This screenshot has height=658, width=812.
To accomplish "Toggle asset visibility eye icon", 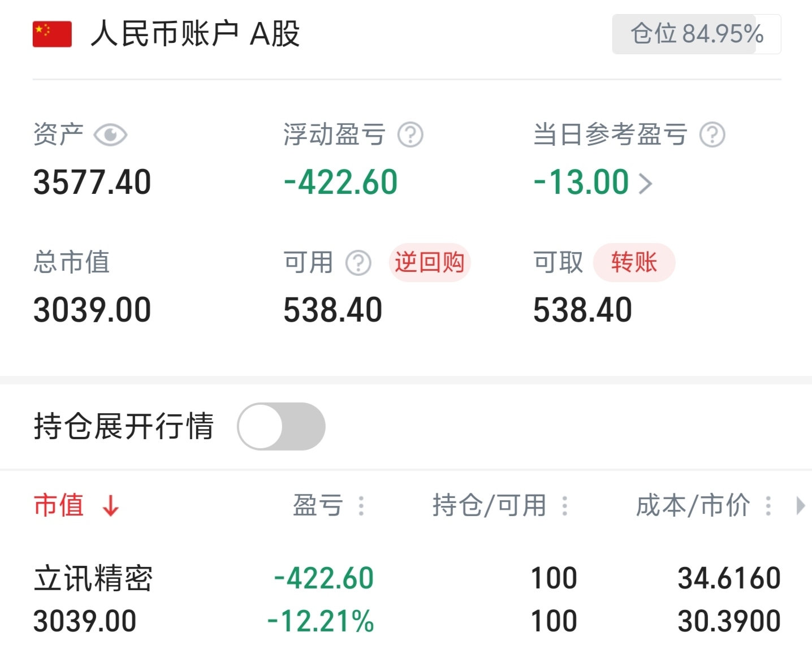I will click(x=110, y=135).
